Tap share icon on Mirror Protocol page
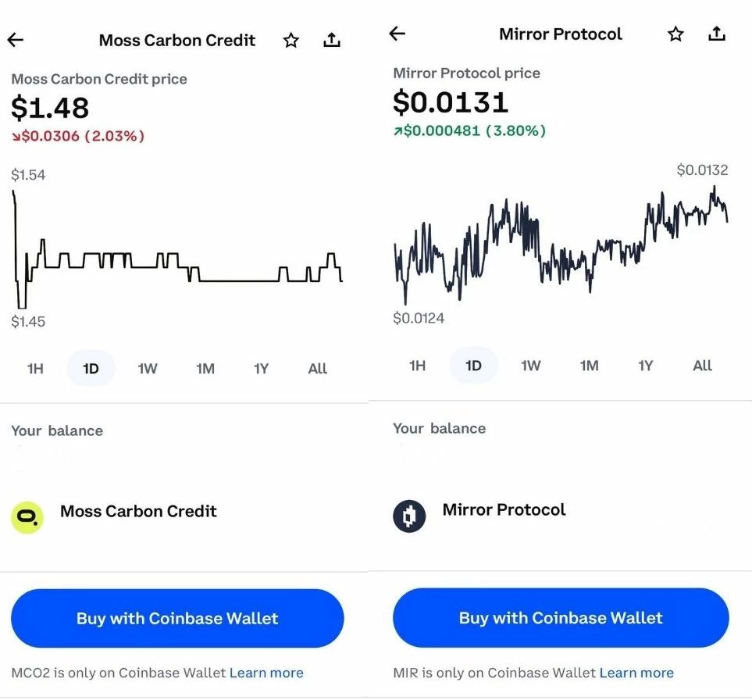752x700 pixels. point(716,34)
